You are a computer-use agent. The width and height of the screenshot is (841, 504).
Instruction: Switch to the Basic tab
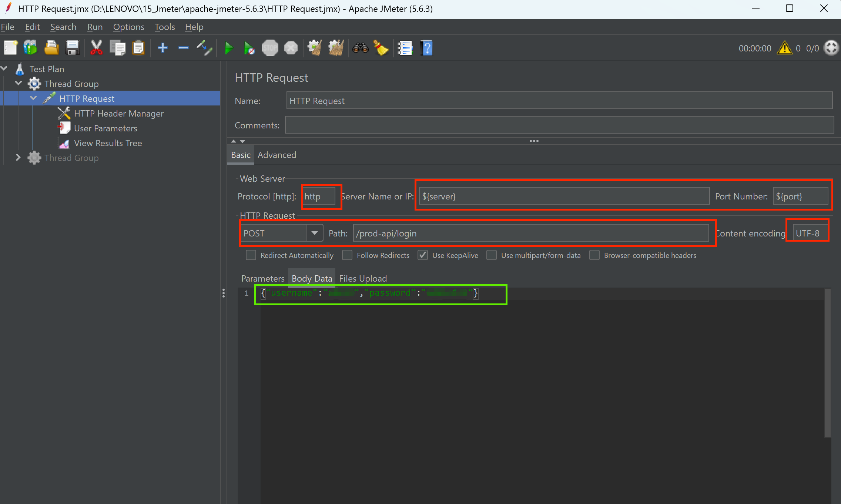(241, 155)
